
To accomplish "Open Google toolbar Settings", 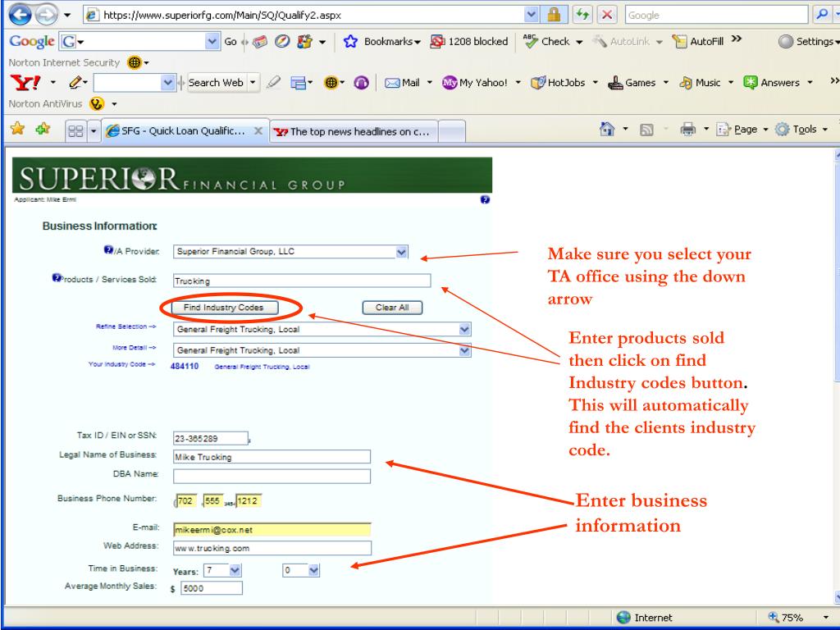I will (809, 41).
